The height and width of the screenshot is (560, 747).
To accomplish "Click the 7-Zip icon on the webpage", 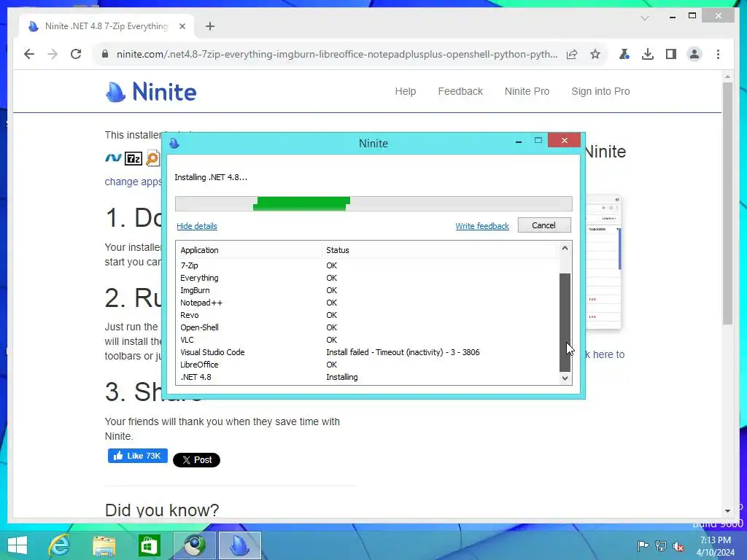I will 133,158.
